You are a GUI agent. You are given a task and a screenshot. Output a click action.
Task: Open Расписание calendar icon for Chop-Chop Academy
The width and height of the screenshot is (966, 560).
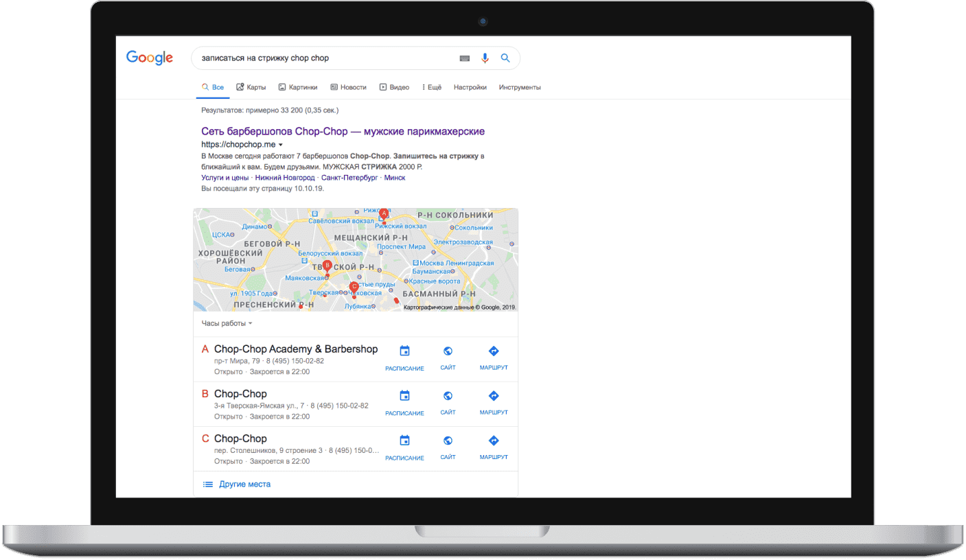[404, 351]
